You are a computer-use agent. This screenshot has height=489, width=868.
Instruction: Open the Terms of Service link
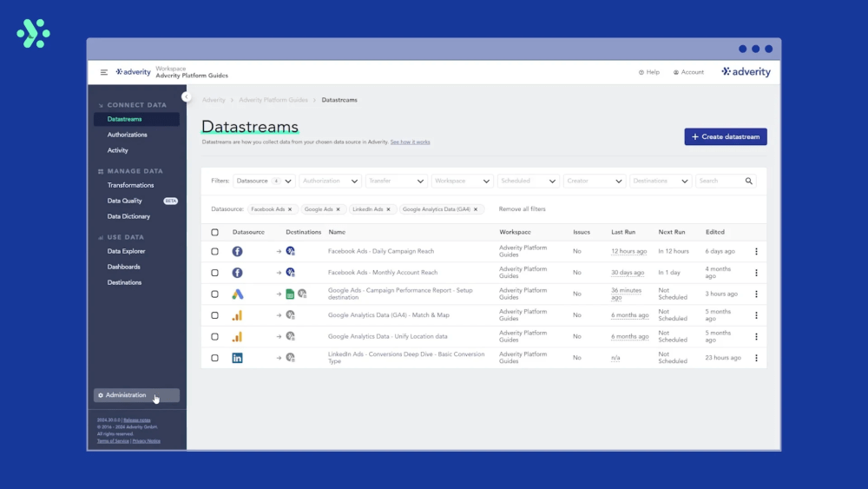(113, 441)
